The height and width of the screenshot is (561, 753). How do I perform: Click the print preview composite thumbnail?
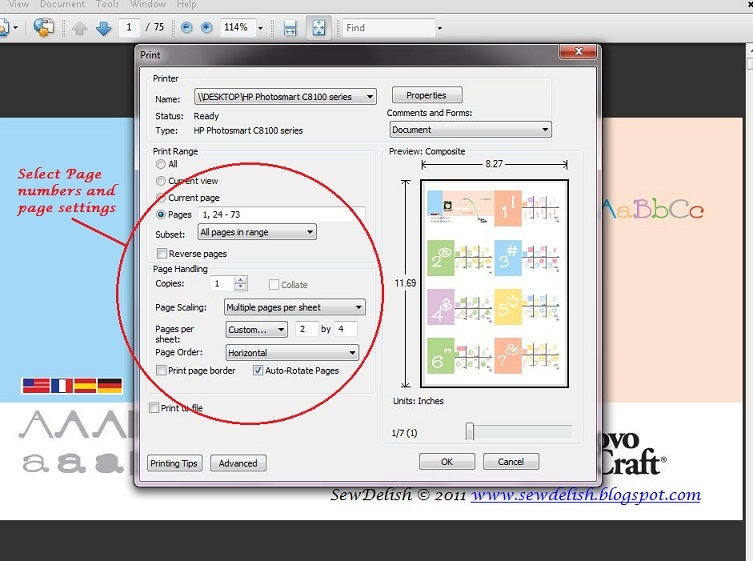pyautogui.click(x=494, y=283)
